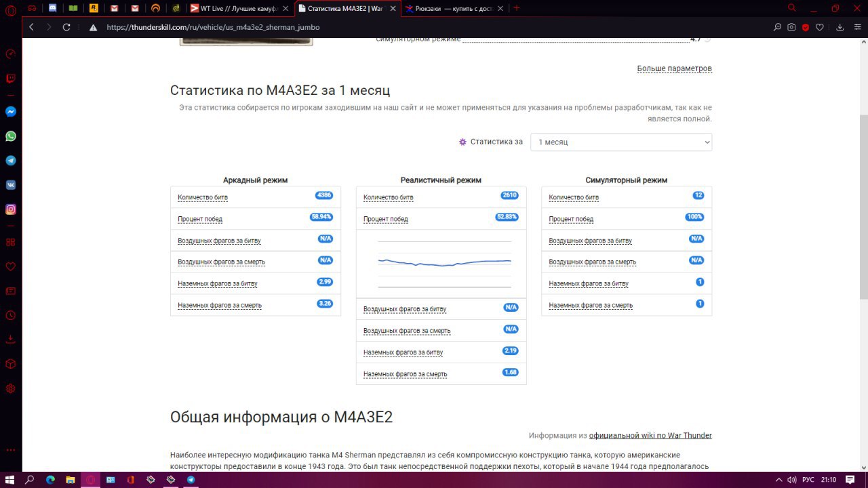
Task: Open the sidebar extensions cube
Action: pyautogui.click(x=11, y=364)
